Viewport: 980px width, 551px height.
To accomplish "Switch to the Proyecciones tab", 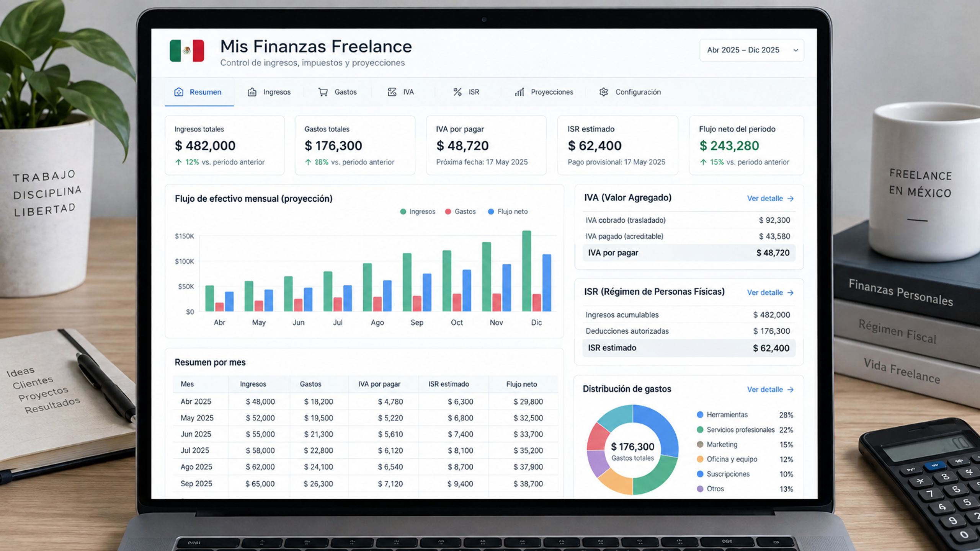I will (544, 92).
